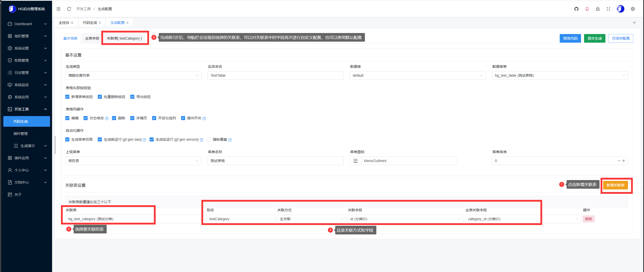644x272 pixels.
Task: Collapse the sidebar menu icon
Action: (58, 9)
